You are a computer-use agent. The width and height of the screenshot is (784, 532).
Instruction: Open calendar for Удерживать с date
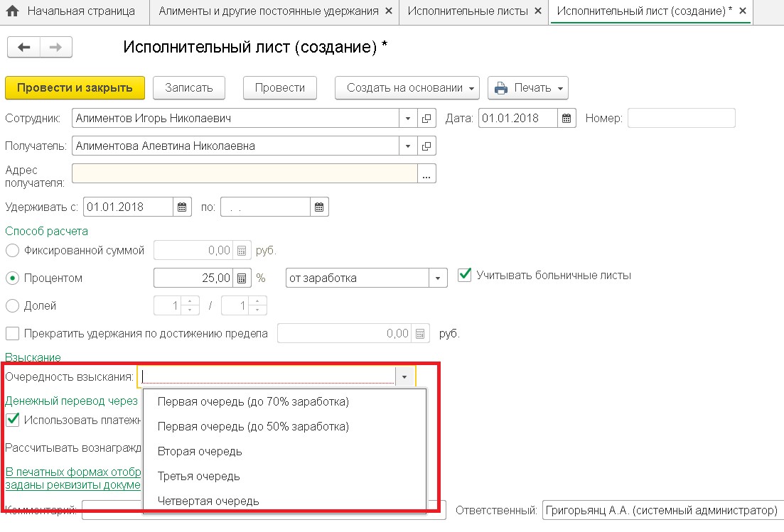(x=182, y=207)
